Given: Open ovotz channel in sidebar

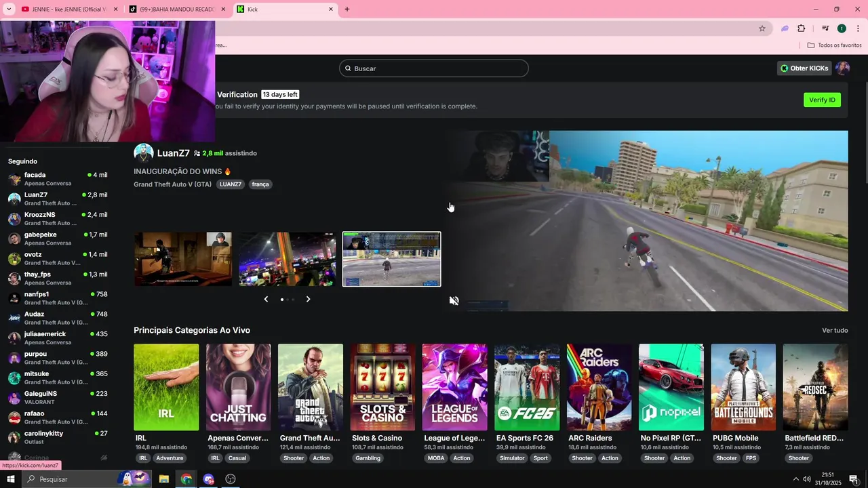Looking at the screenshot, I should [58, 258].
